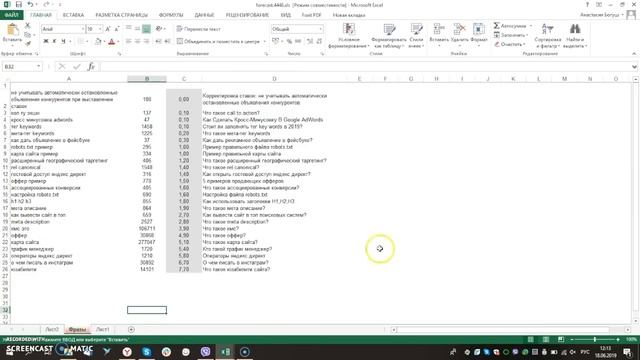Undo the last action in quick access toolbar
Screen dimensions: 640x360
(31, 4)
